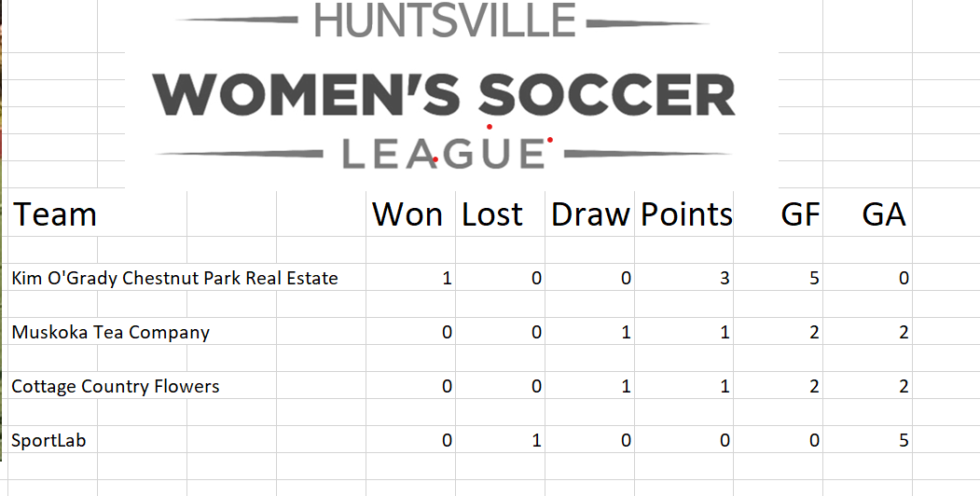Select the Team header cell
The width and height of the screenshot is (980, 496).
point(55,214)
